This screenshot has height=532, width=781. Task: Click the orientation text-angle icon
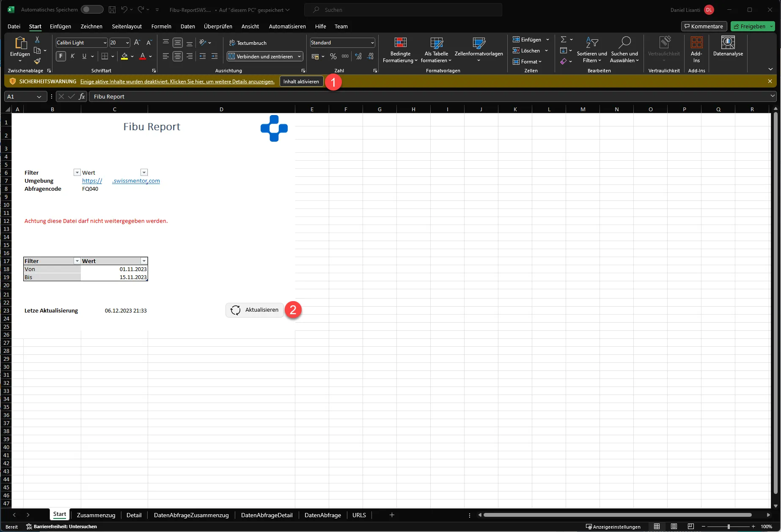pos(203,43)
